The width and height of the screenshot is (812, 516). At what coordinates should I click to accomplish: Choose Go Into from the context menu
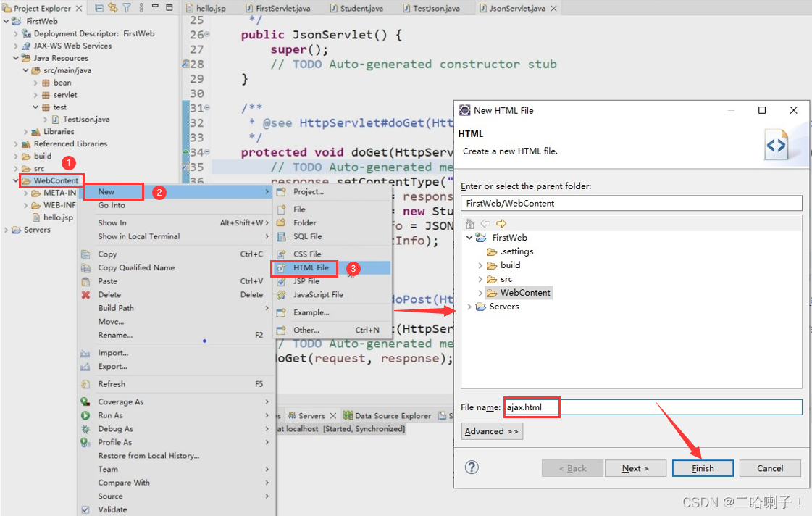click(x=112, y=205)
